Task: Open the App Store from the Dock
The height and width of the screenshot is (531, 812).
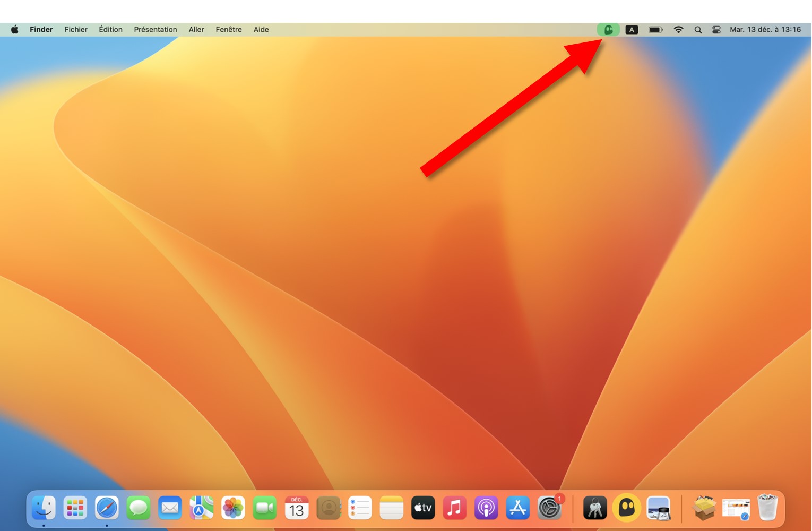Action: click(x=518, y=508)
